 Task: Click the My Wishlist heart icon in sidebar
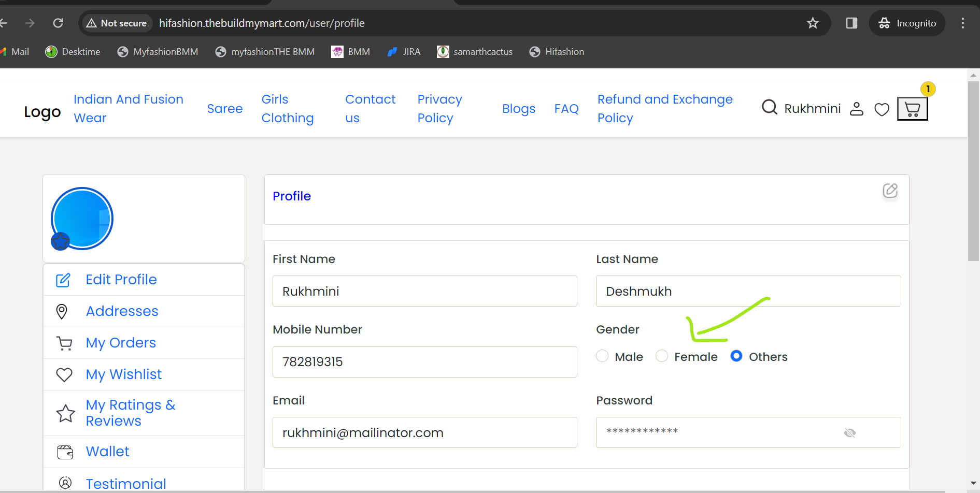click(x=64, y=374)
